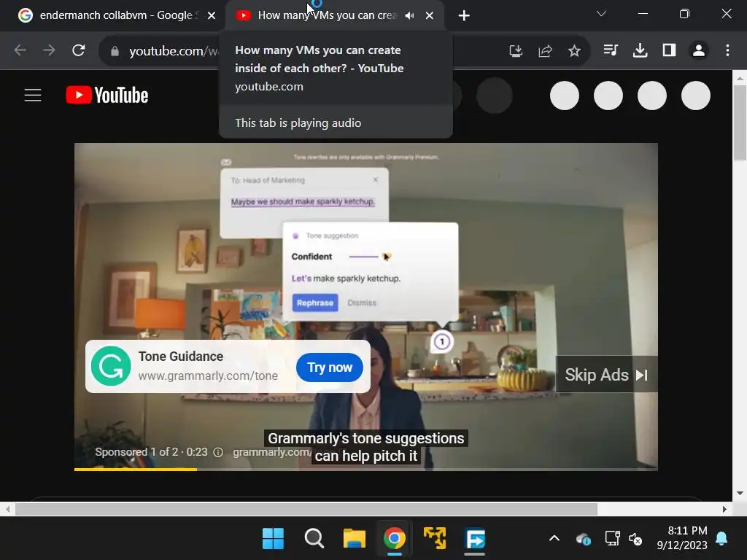Click the video player area
Viewport: 747px width, 560px height.
366,307
